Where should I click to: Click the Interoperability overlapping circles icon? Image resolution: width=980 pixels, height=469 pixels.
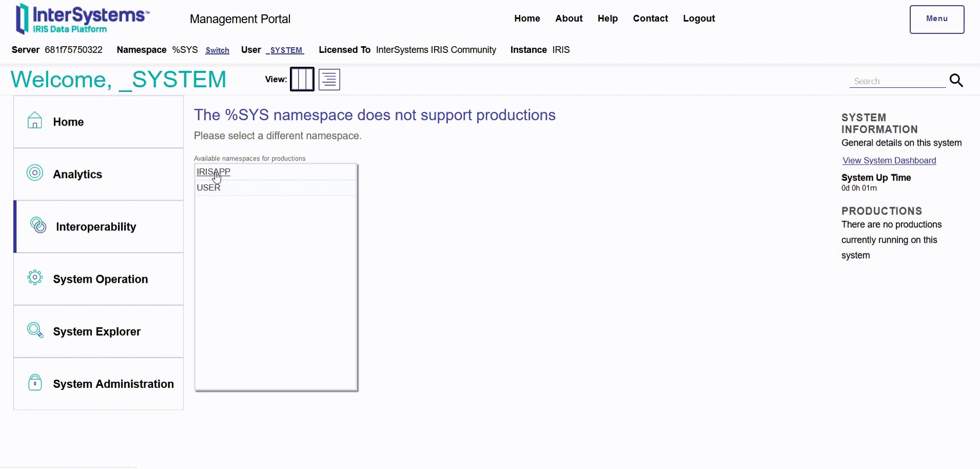click(38, 225)
